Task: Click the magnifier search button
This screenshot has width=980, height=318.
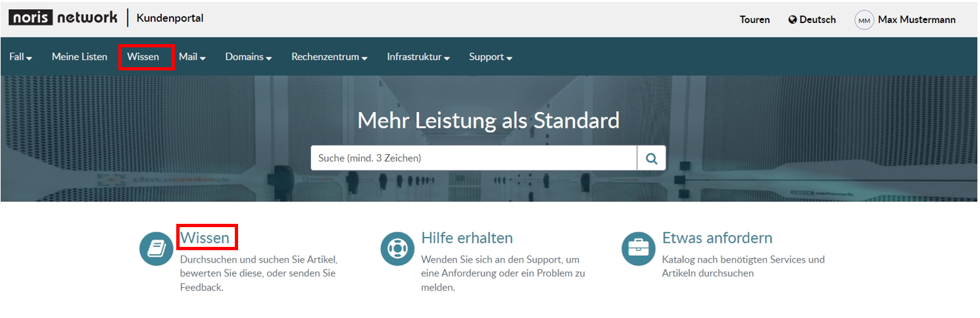Action: click(x=651, y=158)
